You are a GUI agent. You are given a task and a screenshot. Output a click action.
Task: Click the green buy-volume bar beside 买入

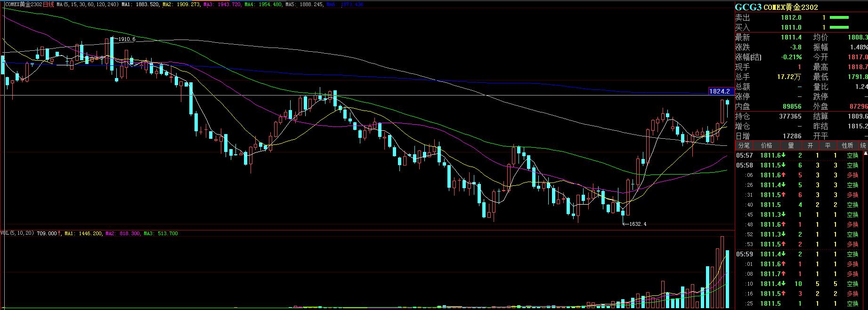tap(839, 27)
